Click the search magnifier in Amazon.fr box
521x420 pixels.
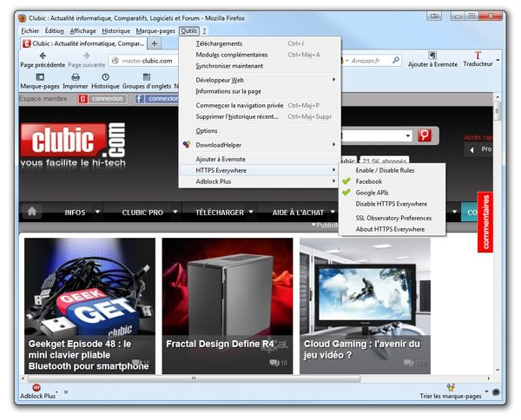click(395, 61)
